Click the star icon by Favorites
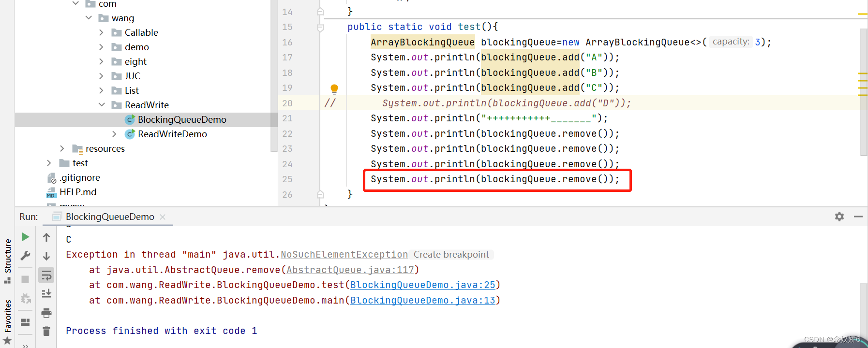This screenshot has height=348, width=868. pyautogui.click(x=7, y=340)
